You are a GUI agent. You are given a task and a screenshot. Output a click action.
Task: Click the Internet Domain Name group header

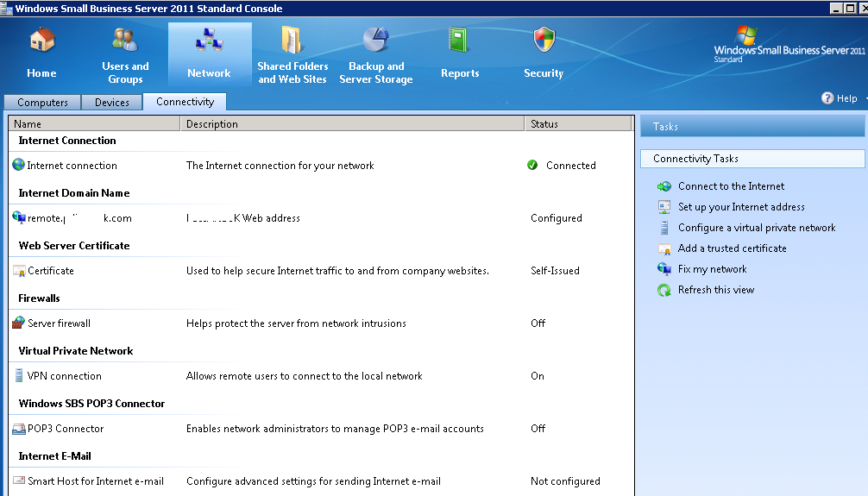tap(74, 193)
